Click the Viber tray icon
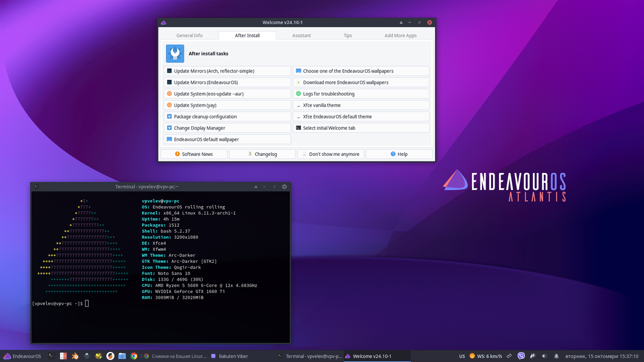The image size is (644, 362). pos(521,356)
